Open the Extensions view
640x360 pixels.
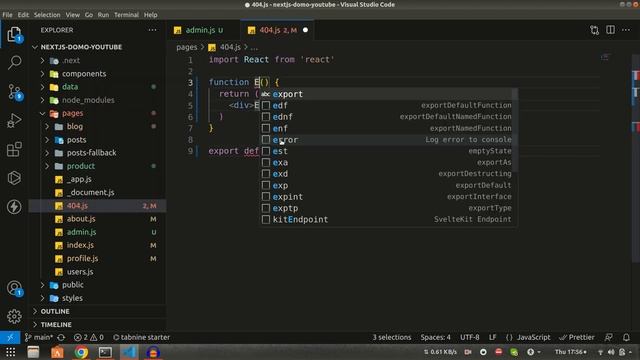pyautogui.click(x=14, y=149)
